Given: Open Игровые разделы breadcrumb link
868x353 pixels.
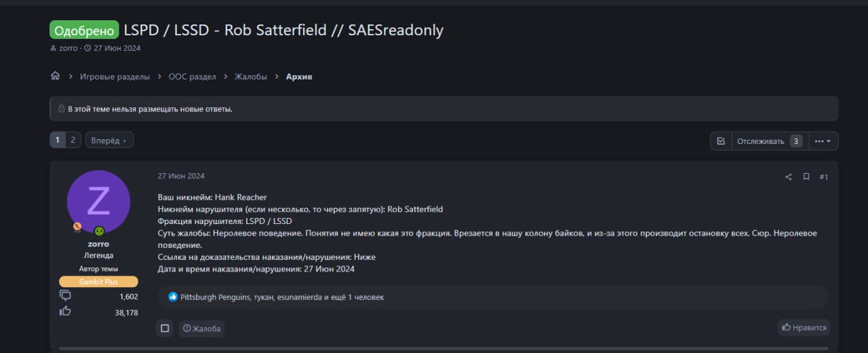Looking at the screenshot, I should pyautogui.click(x=115, y=77).
